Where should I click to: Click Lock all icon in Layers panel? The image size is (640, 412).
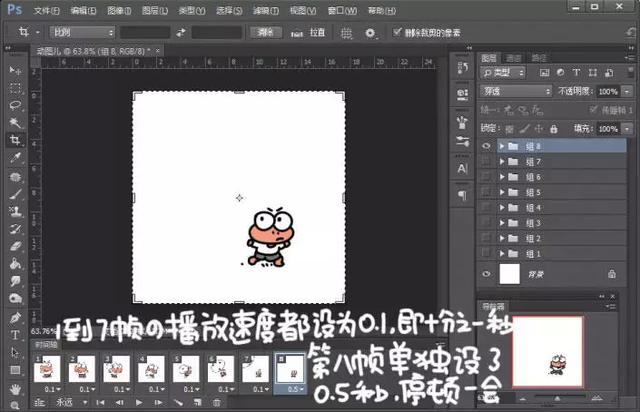[x=553, y=129]
